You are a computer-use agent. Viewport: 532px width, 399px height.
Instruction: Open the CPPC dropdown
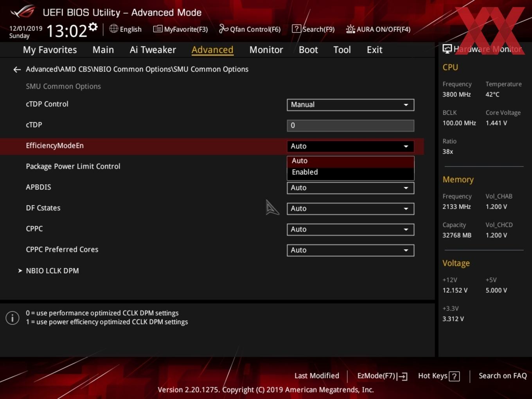coord(350,229)
